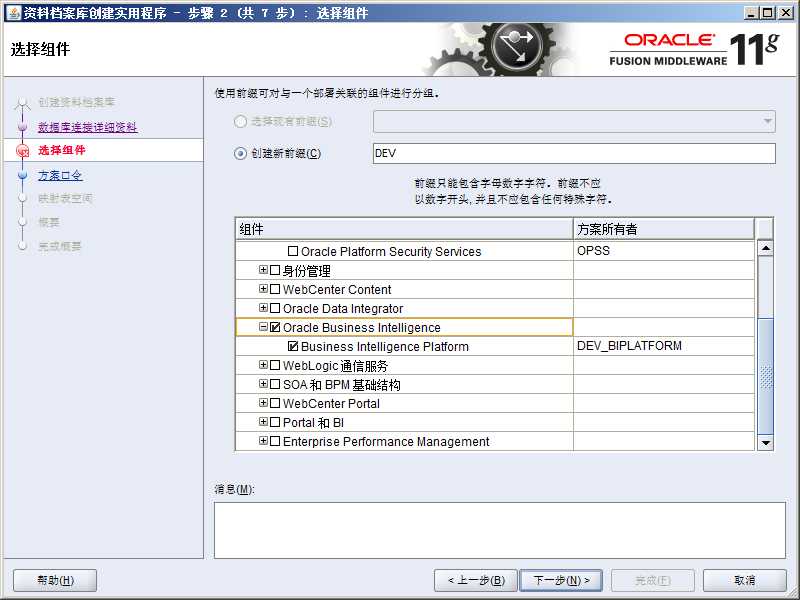Click the 方案所有者 column header
Image resolution: width=800 pixels, height=600 pixels.
[663, 229]
